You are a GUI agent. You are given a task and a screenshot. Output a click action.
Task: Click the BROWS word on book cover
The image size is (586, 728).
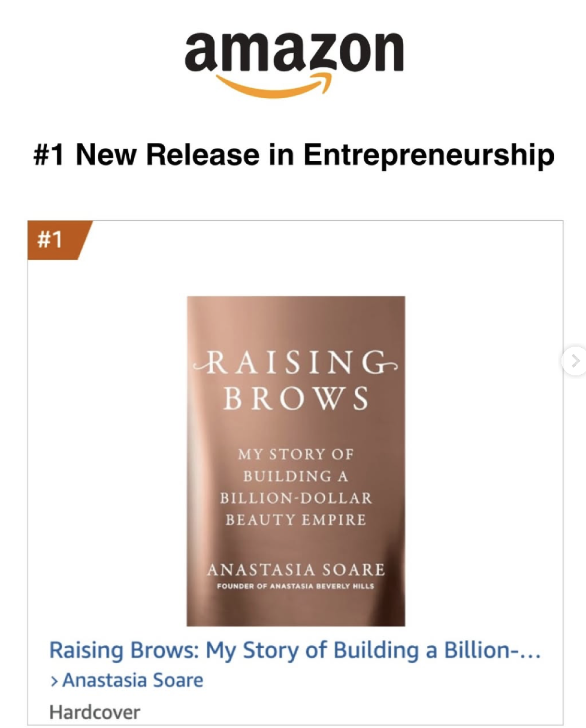[x=296, y=399]
